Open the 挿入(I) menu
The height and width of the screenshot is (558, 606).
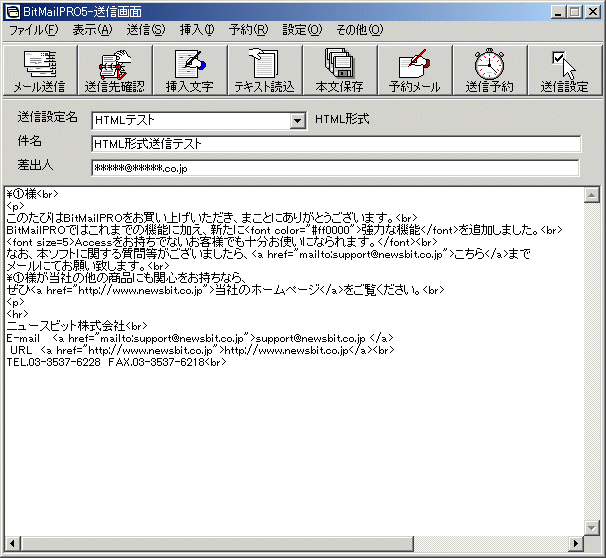pos(197,30)
